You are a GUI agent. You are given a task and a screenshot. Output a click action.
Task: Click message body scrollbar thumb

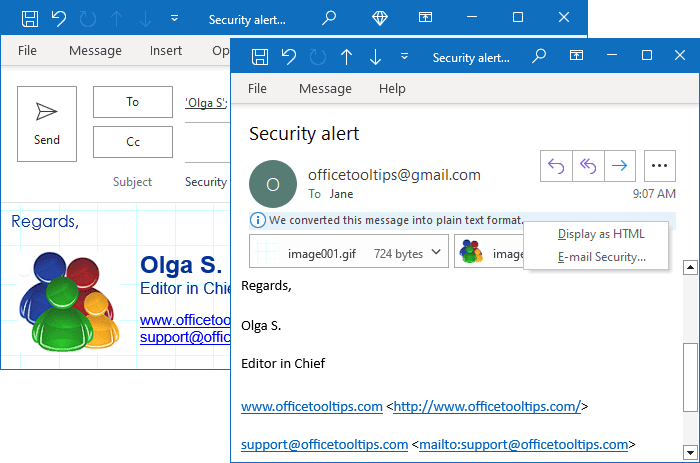690,377
